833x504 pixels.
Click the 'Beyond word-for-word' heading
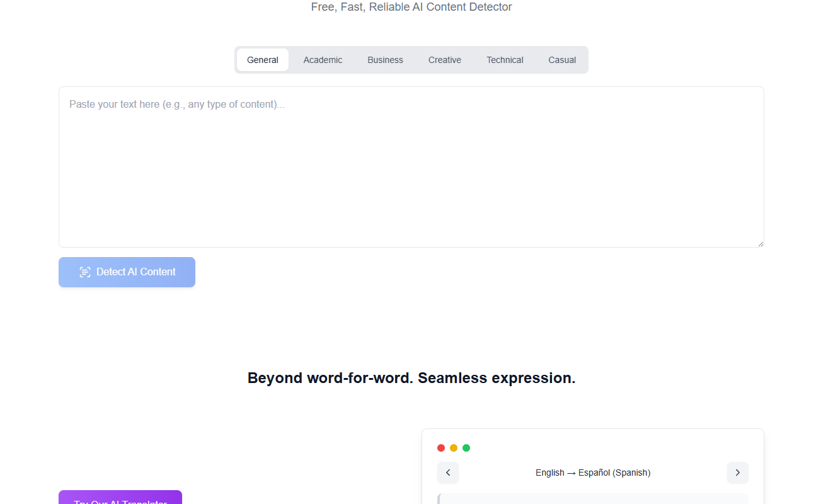click(x=411, y=378)
